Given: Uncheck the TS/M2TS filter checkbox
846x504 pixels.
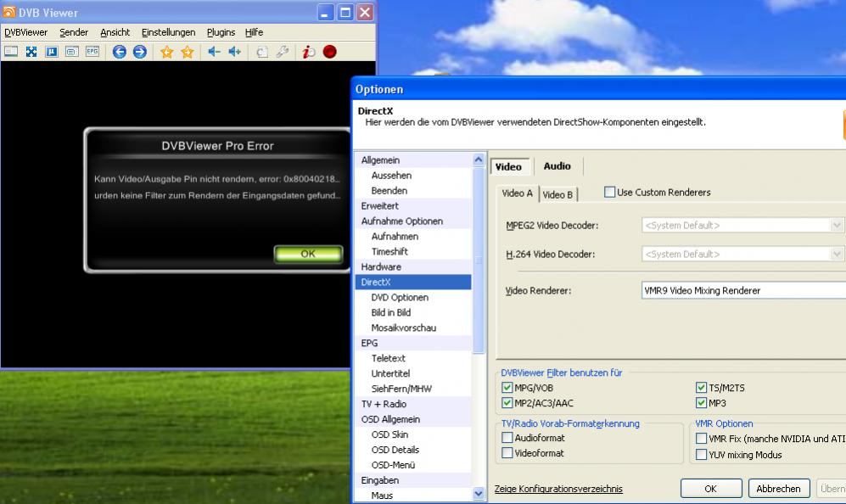Looking at the screenshot, I should click(x=702, y=388).
